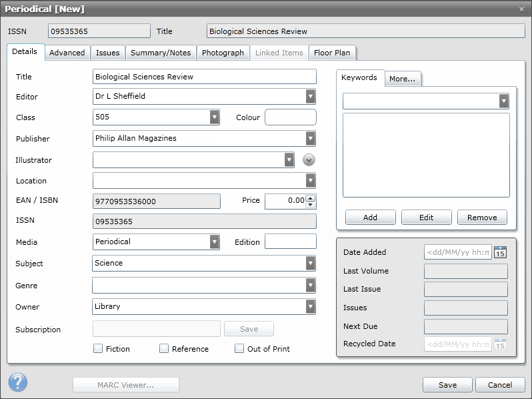The image size is (532, 399).
Task: Click the disabled Linked Items tab
Action: click(x=279, y=53)
